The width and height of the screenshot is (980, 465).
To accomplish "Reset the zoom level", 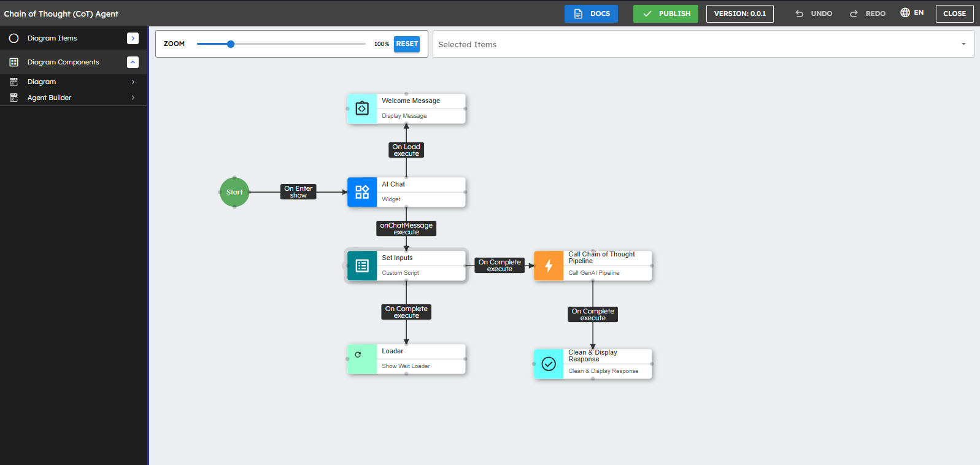I will tap(407, 44).
